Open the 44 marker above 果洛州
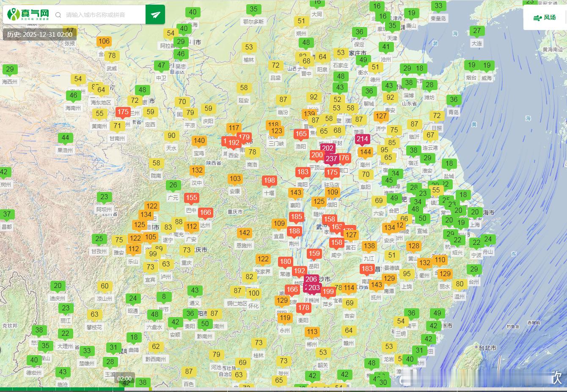The width and height of the screenshot is (567, 392). click(65, 138)
